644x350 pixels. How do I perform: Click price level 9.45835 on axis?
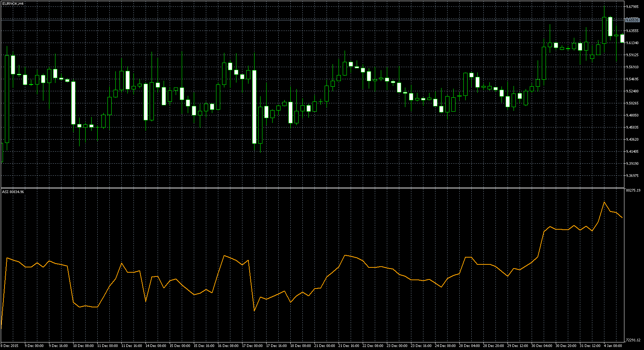click(632, 127)
